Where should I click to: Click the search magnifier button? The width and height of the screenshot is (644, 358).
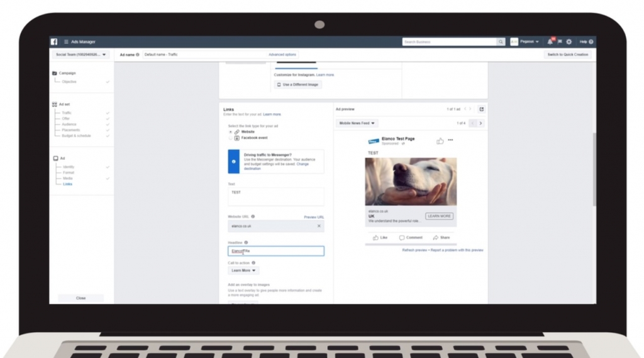click(501, 42)
